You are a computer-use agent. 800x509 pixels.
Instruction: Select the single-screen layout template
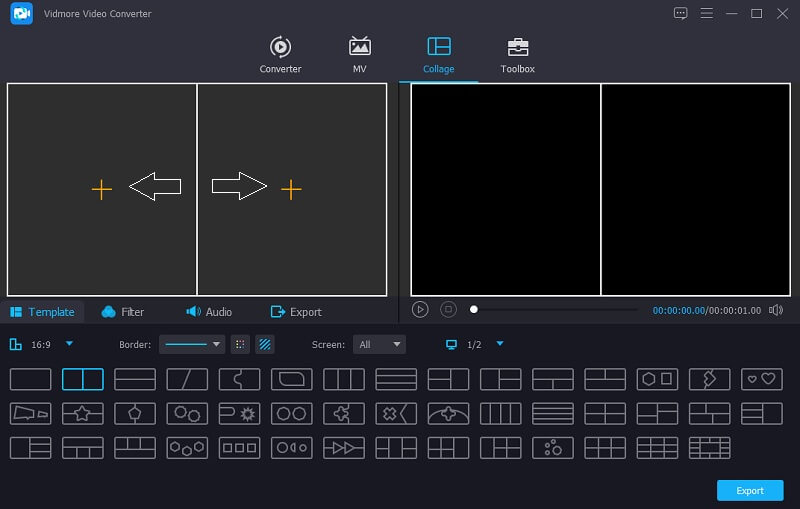[30, 379]
